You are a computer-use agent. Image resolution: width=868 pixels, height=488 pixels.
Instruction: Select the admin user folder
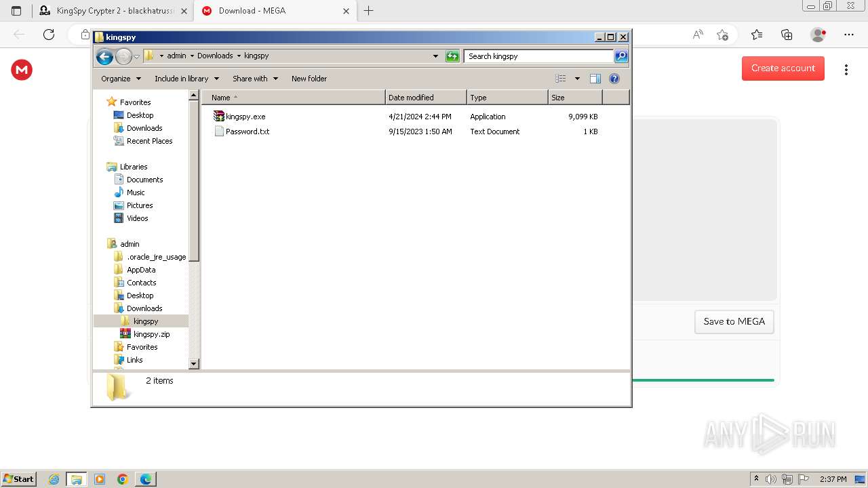[x=130, y=244]
